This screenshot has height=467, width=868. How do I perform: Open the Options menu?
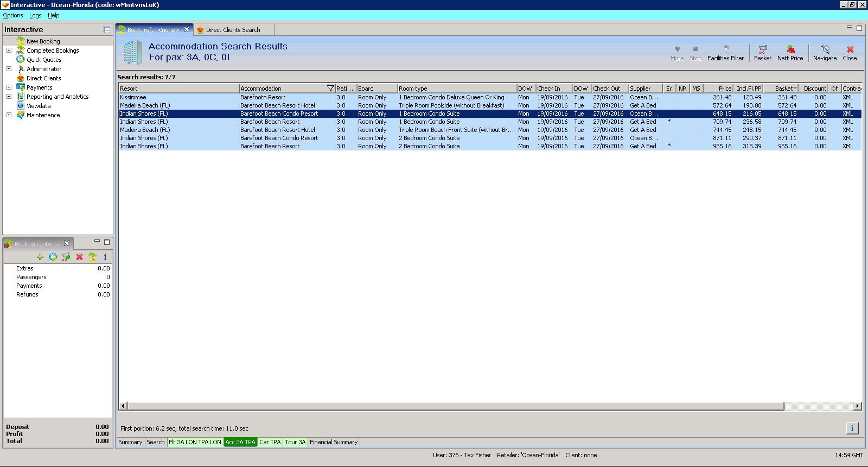(x=13, y=15)
